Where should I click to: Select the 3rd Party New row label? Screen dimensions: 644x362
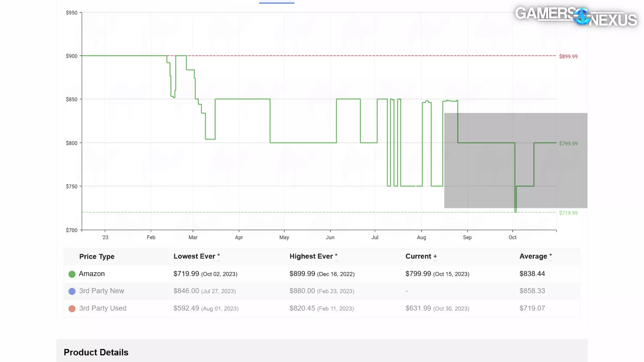pos(101,291)
